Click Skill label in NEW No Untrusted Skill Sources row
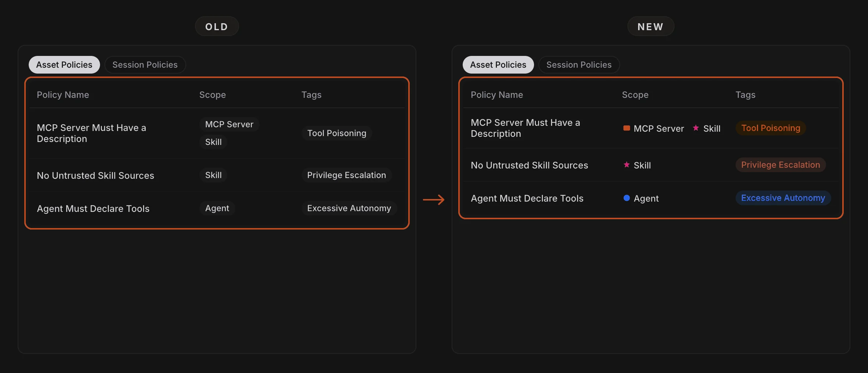 pos(642,165)
